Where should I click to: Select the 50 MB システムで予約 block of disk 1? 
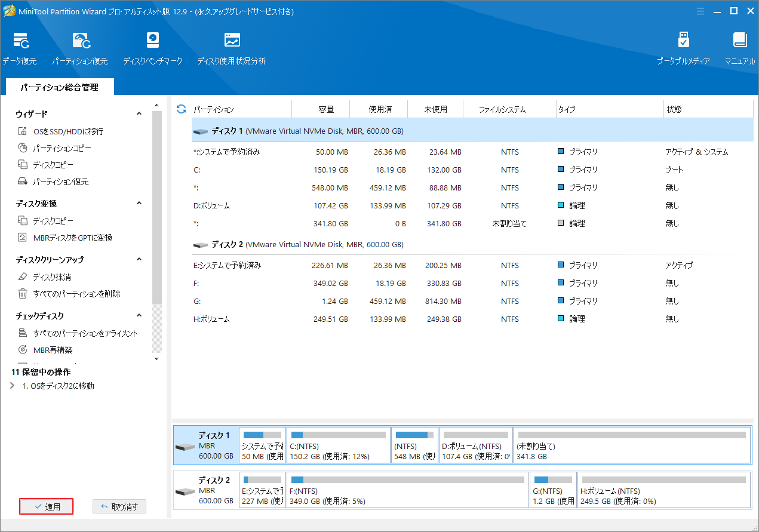coord(262,445)
